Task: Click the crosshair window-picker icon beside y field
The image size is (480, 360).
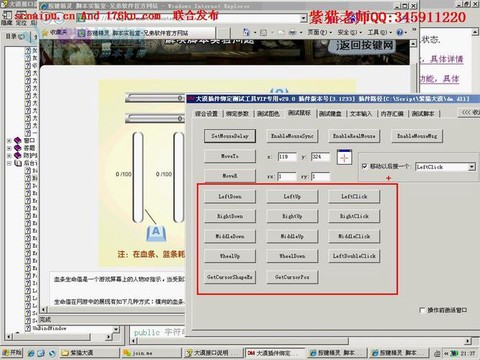Action: (x=344, y=157)
